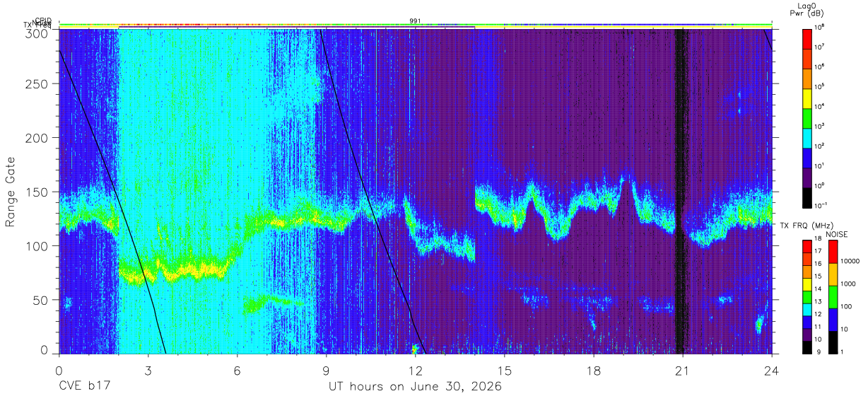This screenshot has width=868, height=401.
Task: Select the 'CVE b17' radar label
Action: pyautogui.click(x=84, y=387)
